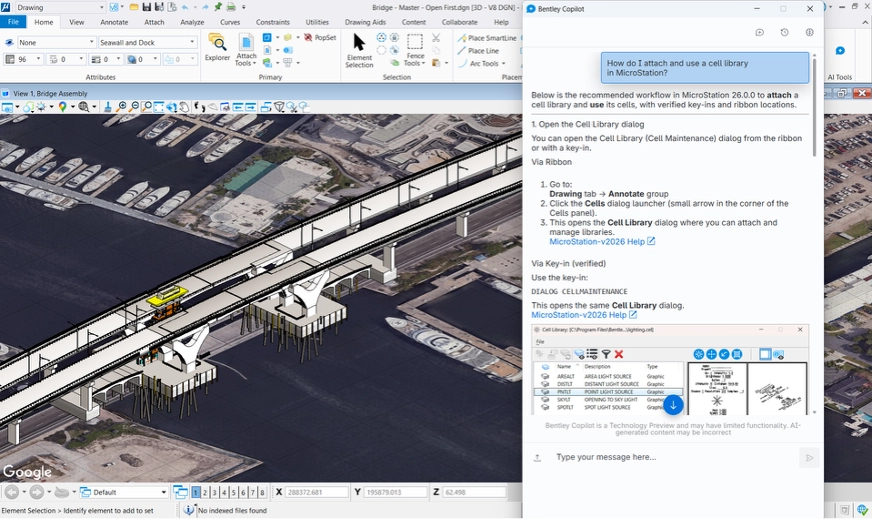Select the Place Line tool
This screenshot has height=520, width=875.
(479, 51)
